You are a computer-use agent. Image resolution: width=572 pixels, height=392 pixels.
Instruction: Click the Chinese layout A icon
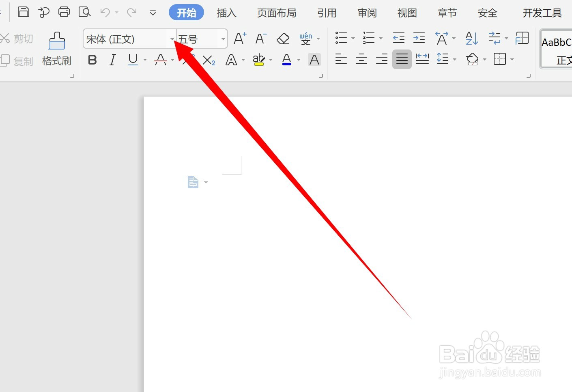click(442, 38)
